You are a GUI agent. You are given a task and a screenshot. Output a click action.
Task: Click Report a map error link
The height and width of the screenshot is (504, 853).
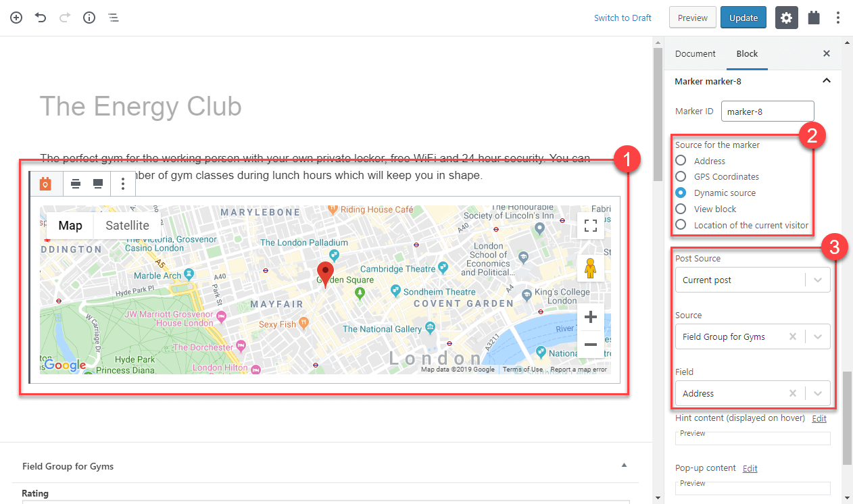579,370
